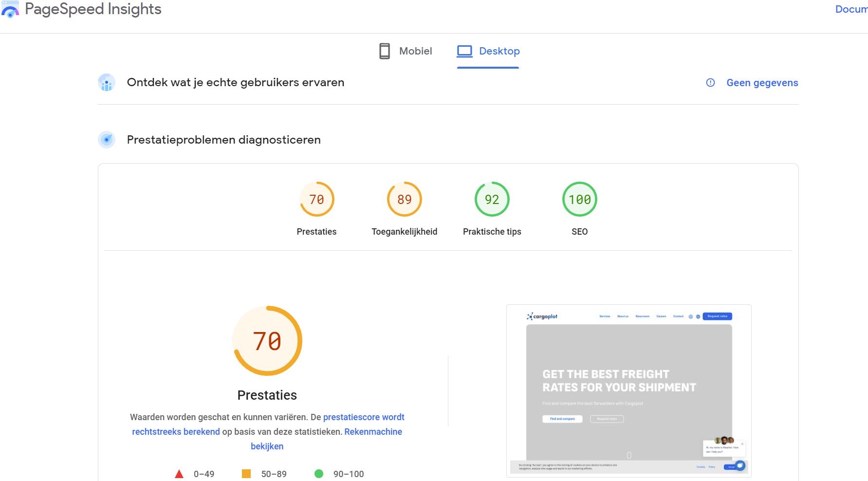Click the users-experience chart icon beside Ontdek

[x=106, y=82]
